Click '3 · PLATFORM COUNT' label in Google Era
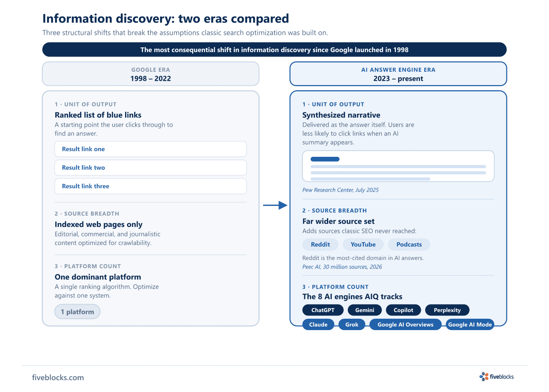The width and height of the screenshot is (549, 392). tap(88, 266)
